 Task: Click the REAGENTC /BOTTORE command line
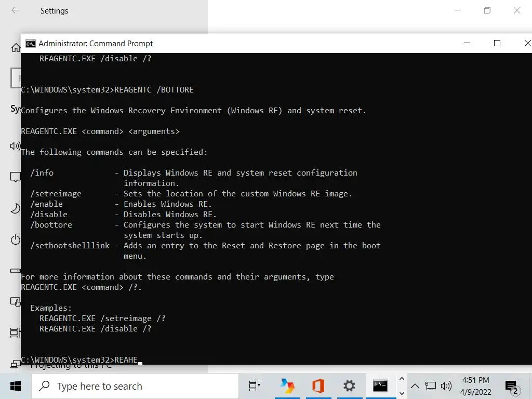(107, 90)
